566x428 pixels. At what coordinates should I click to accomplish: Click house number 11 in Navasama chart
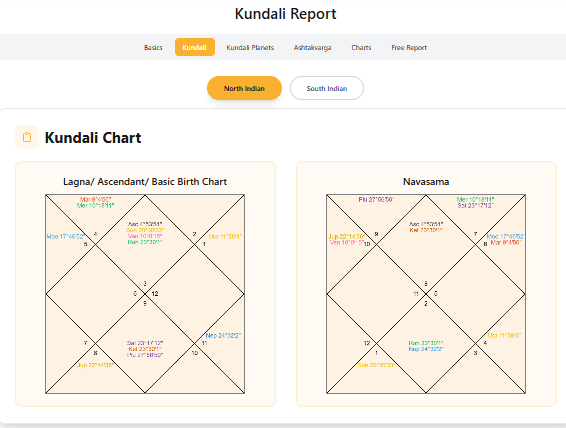416,294
